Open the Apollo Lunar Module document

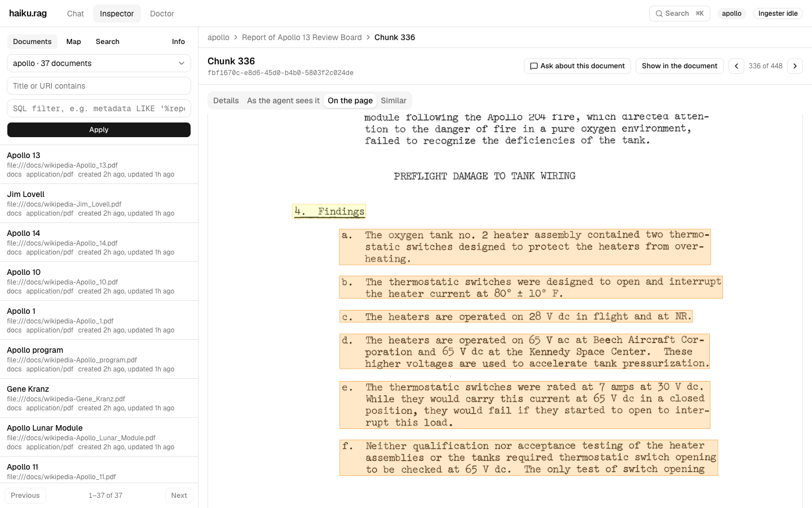tap(99, 437)
